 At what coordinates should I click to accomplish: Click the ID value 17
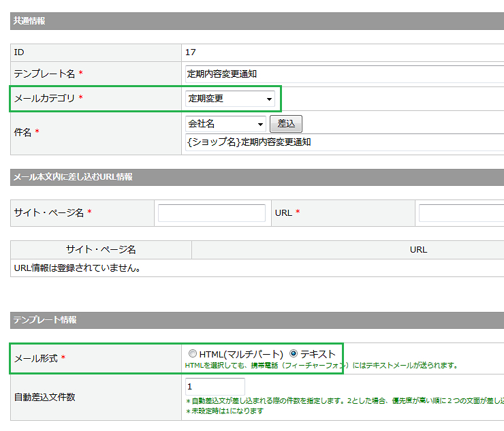coord(191,52)
